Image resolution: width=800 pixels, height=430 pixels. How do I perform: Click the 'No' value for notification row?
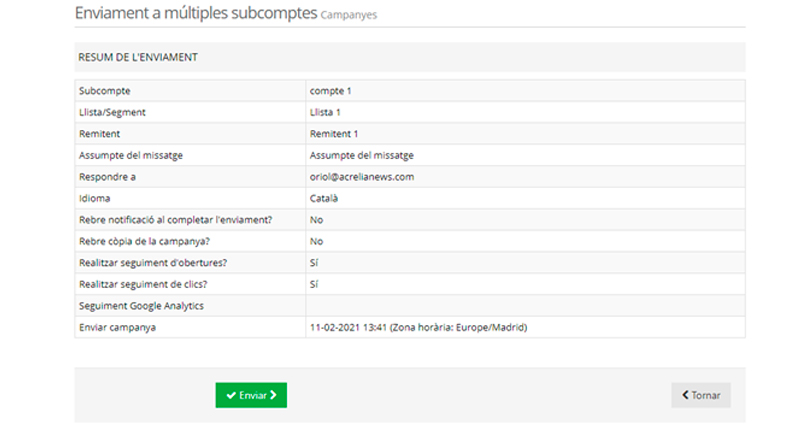click(316, 220)
